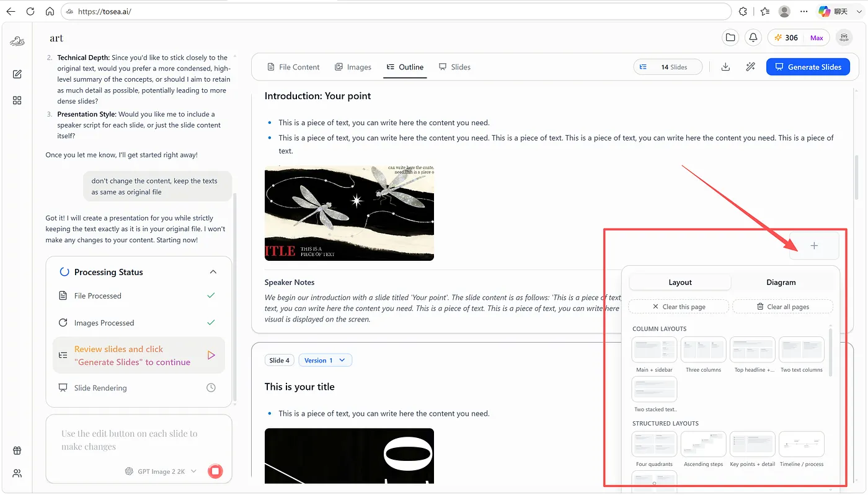Image resolution: width=868 pixels, height=495 pixels.
Task: Click Clear all pages button
Action: 782,307
